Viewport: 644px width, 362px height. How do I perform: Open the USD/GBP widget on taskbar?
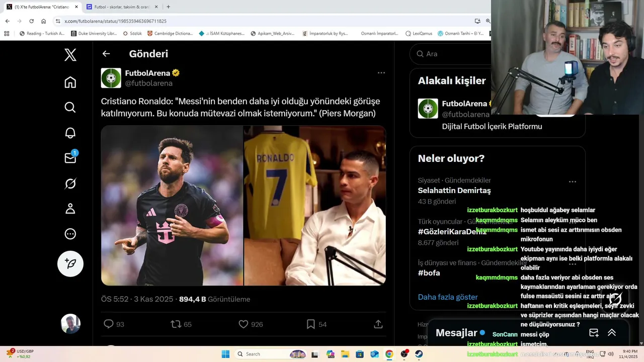[21, 354]
